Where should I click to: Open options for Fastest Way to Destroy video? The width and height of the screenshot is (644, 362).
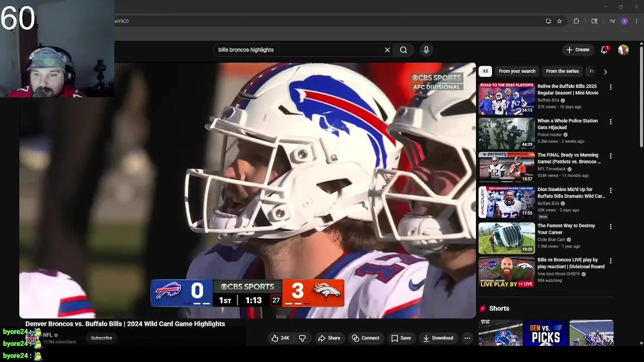(x=611, y=227)
